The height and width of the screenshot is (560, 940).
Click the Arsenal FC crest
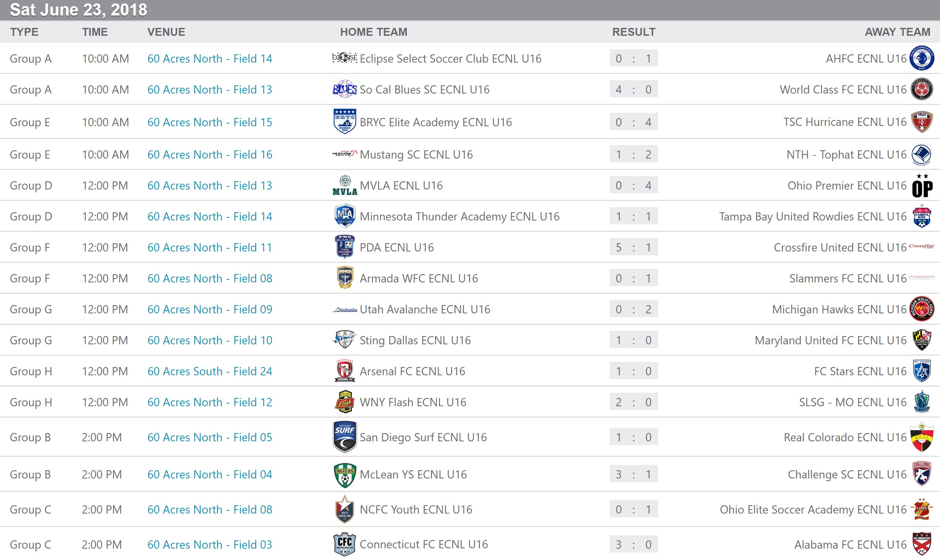[x=344, y=370]
